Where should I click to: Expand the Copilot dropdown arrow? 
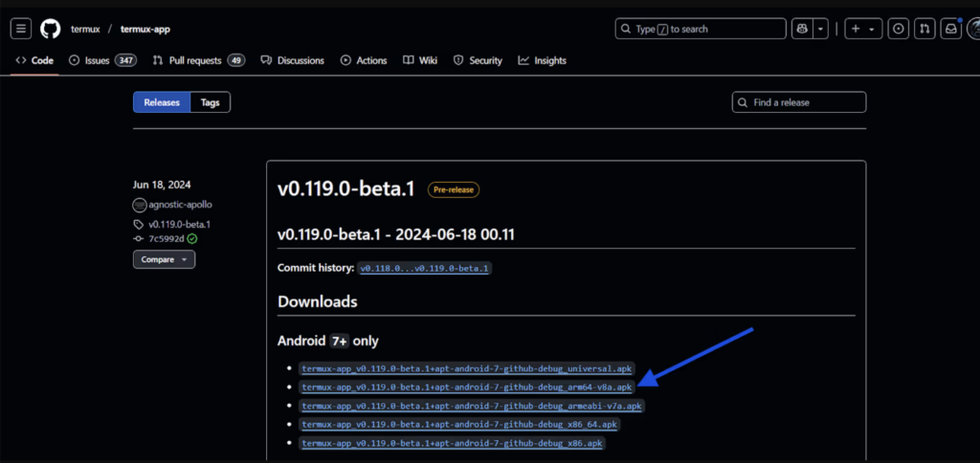[x=822, y=29]
